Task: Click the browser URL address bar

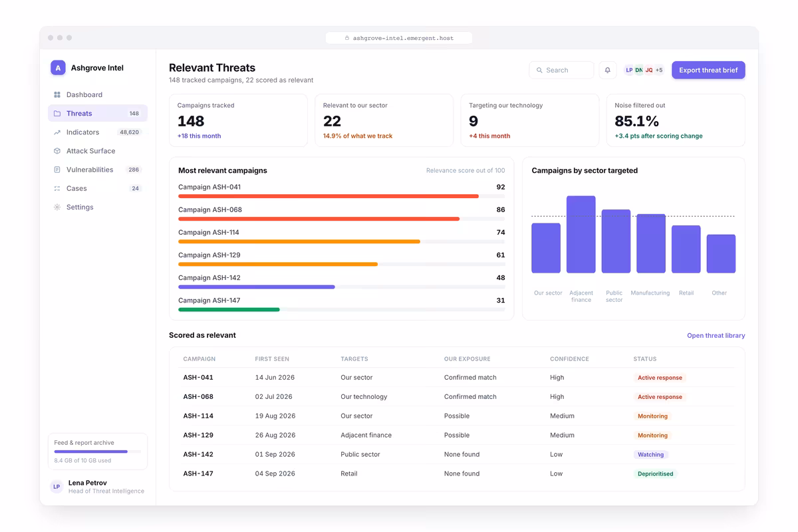Action: click(x=399, y=38)
